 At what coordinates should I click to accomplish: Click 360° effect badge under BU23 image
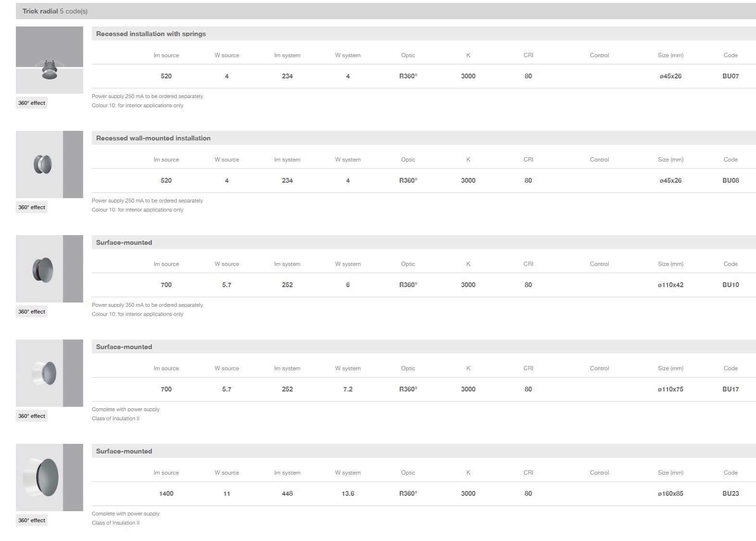[x=32, y=520]
